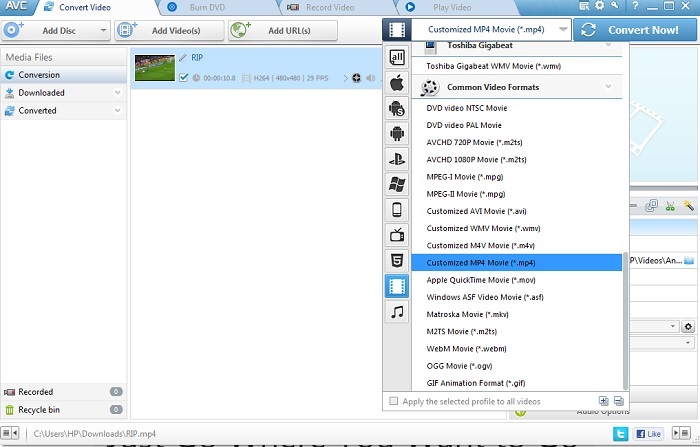Select the video formats filmstrip category icon
Screen dimensions: 700x447
tap(397, 286)
